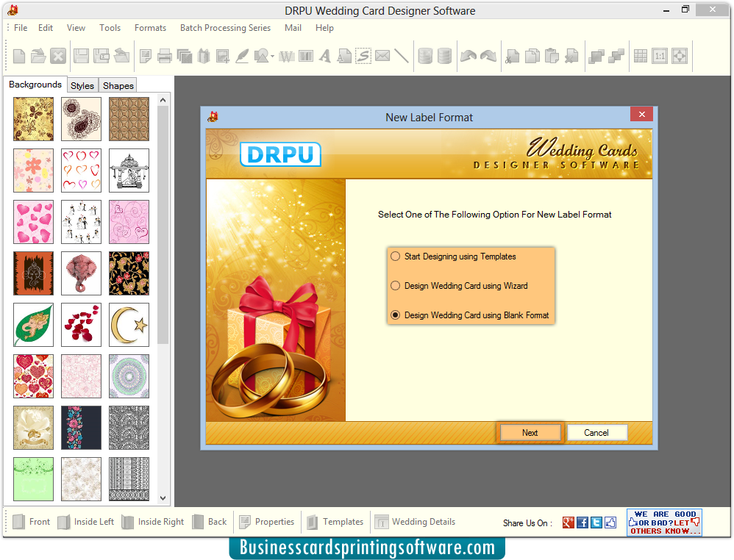Click the envelope mail toolbar icon
This screenshot has height=560, width=734.
[x=382, y=56]
